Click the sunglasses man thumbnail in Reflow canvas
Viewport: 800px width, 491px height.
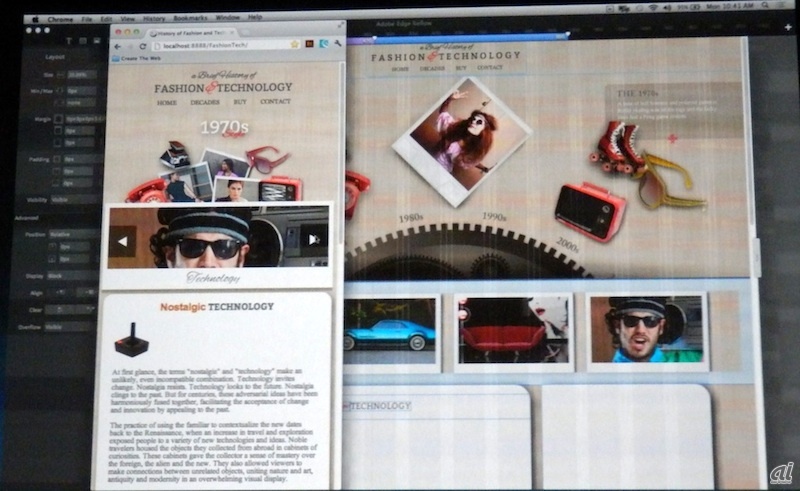coord(647,330)
